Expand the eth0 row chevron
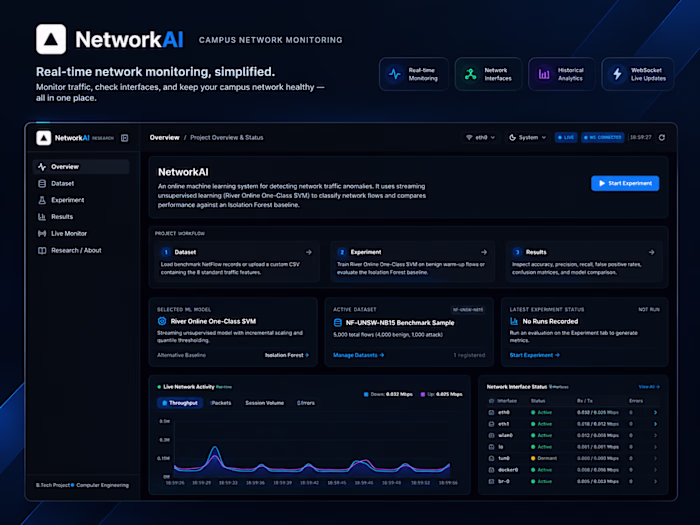This screenshot has height=525, width=700. (x=655, y=412)
